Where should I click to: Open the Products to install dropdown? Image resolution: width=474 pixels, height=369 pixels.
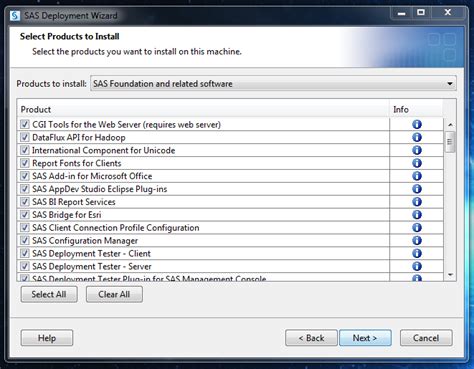(x=273, y=83)
